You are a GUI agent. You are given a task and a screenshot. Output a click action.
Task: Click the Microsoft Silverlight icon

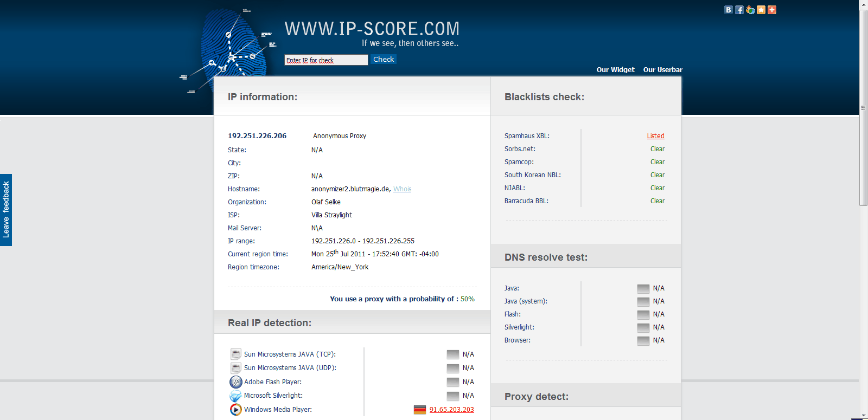coord(236,396)
